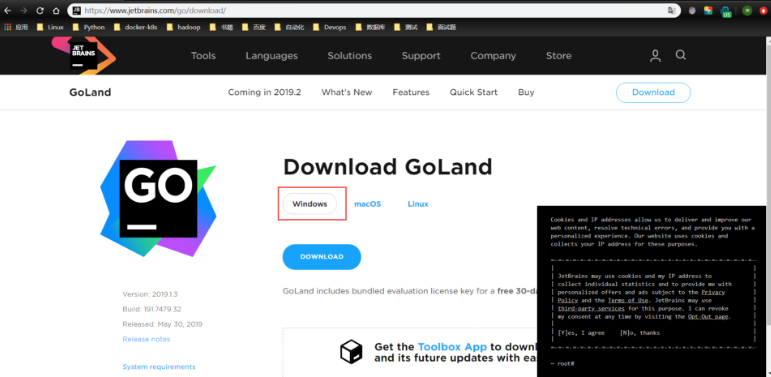Open the Solutions menu
This screenshot has height=377, width=771.
point(350,56)
